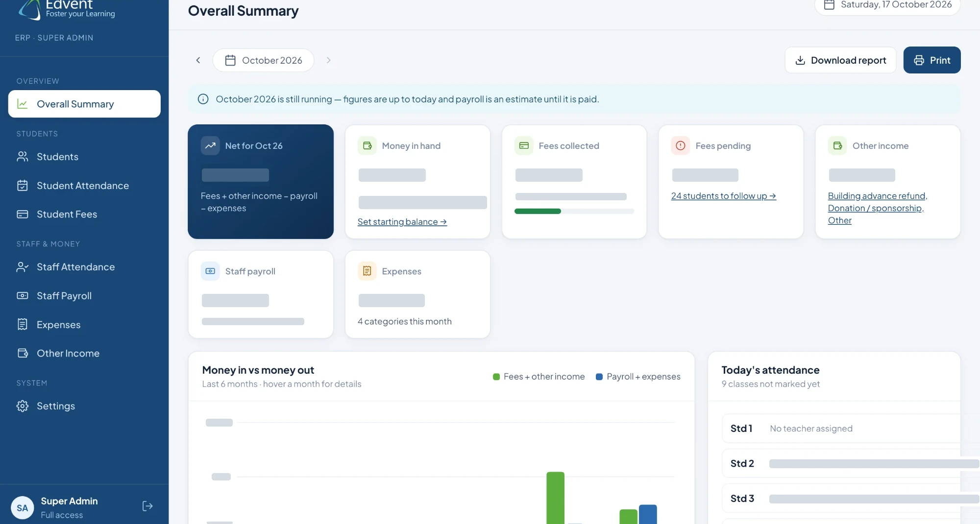Click the tallest green bar in the chart

pyautogui.click(x=555, y=498)
